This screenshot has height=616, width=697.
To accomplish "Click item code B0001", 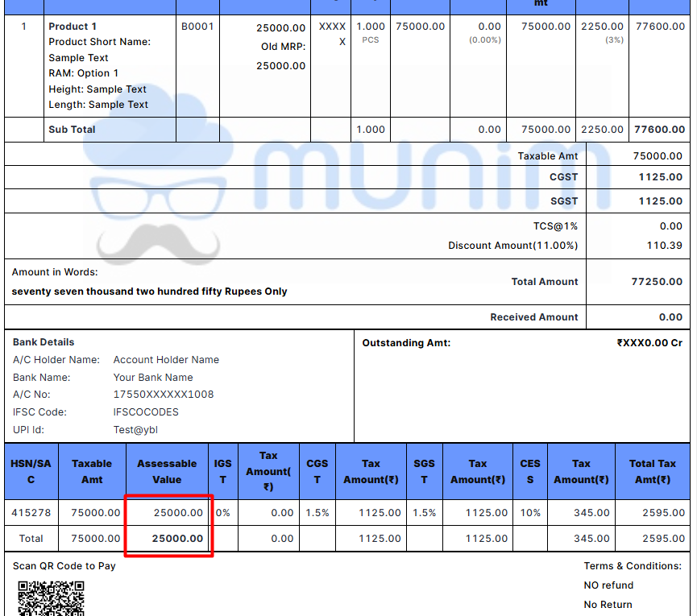I will point(197,27).
